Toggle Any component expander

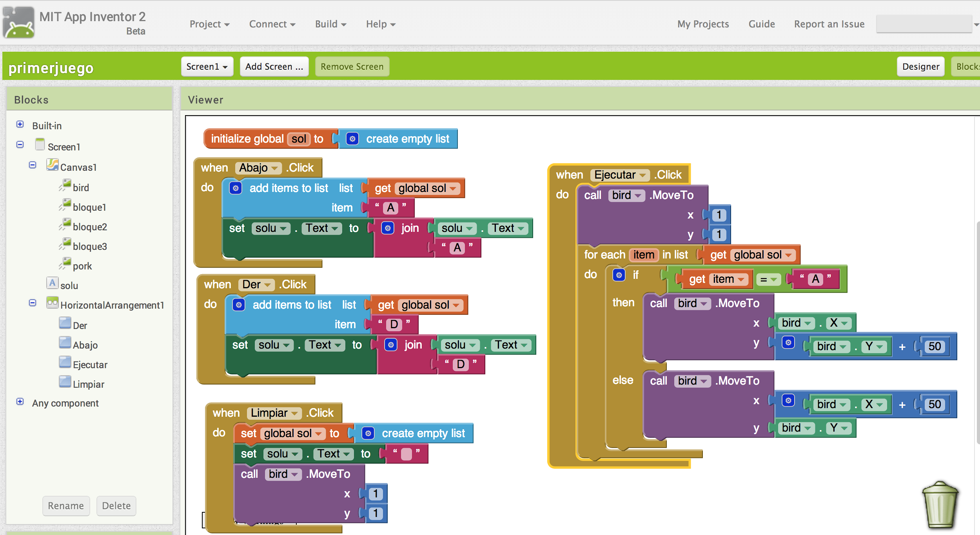coord(20,403)
